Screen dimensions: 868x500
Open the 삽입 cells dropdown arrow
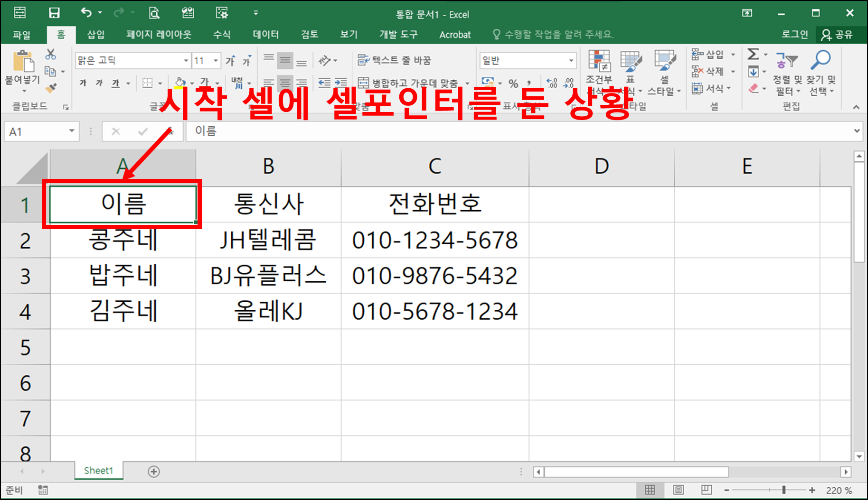[x=733, y=55]
